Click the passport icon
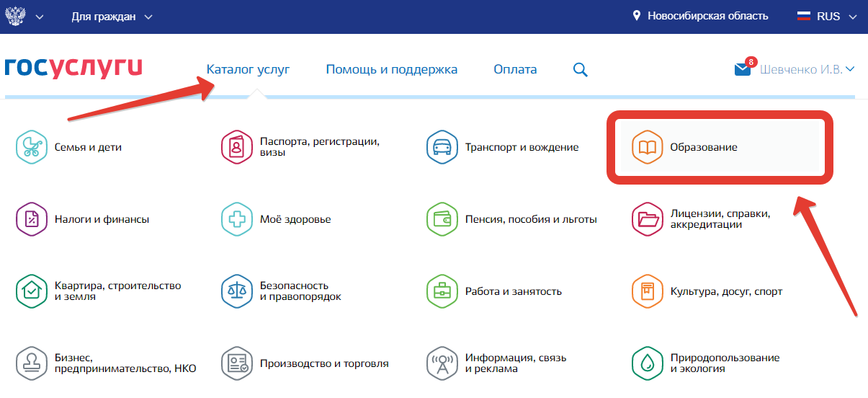The image size is (868, 398). [236, 147]
